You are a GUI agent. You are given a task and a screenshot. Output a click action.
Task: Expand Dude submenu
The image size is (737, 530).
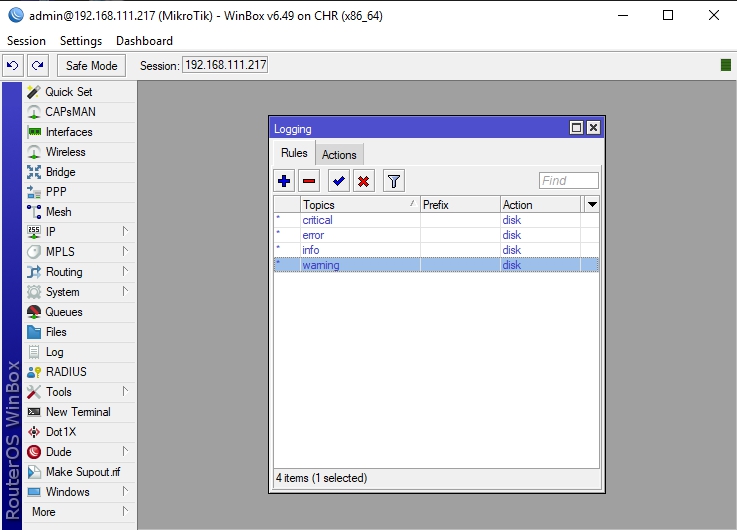point(80,452)
